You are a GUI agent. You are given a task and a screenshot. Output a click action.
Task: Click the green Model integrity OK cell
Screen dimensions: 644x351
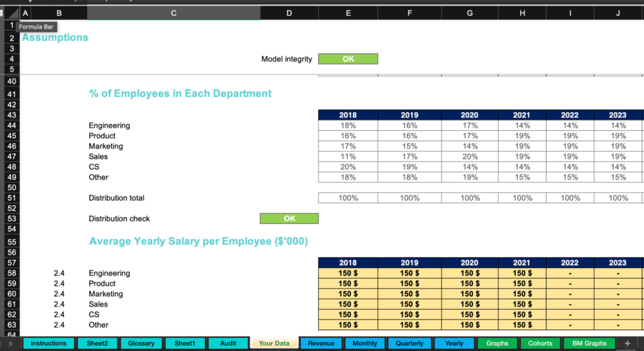click(348, 59)
